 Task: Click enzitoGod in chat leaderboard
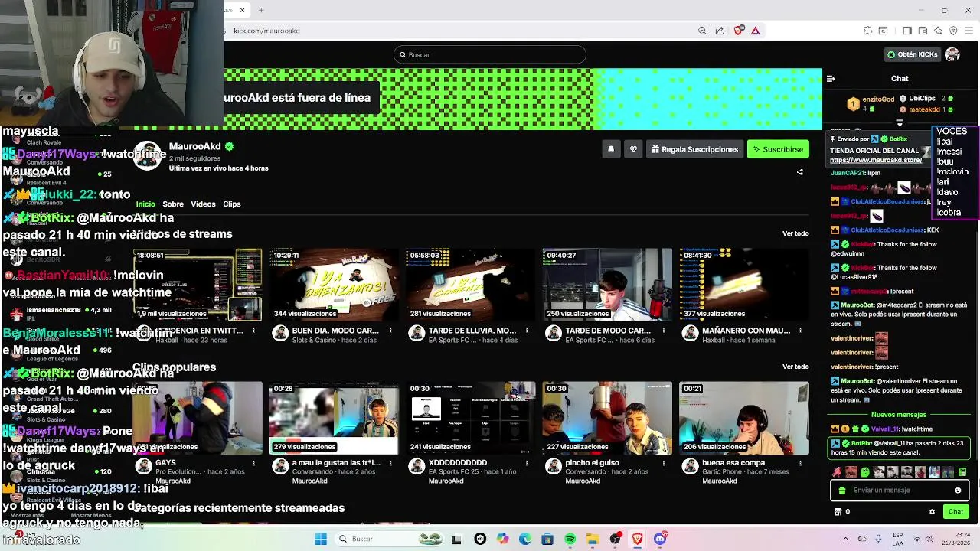click(878, 99)
